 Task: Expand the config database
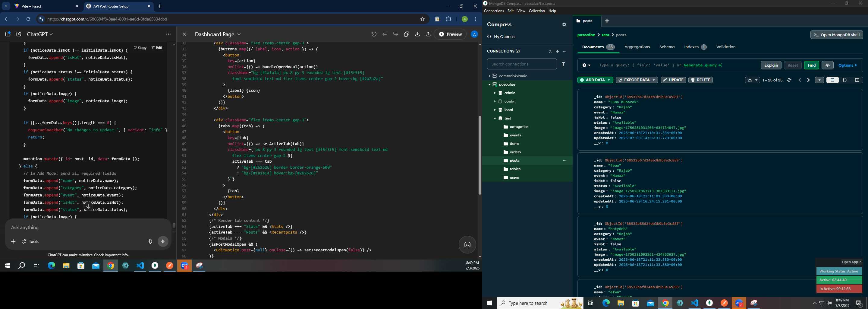point(495,101)
